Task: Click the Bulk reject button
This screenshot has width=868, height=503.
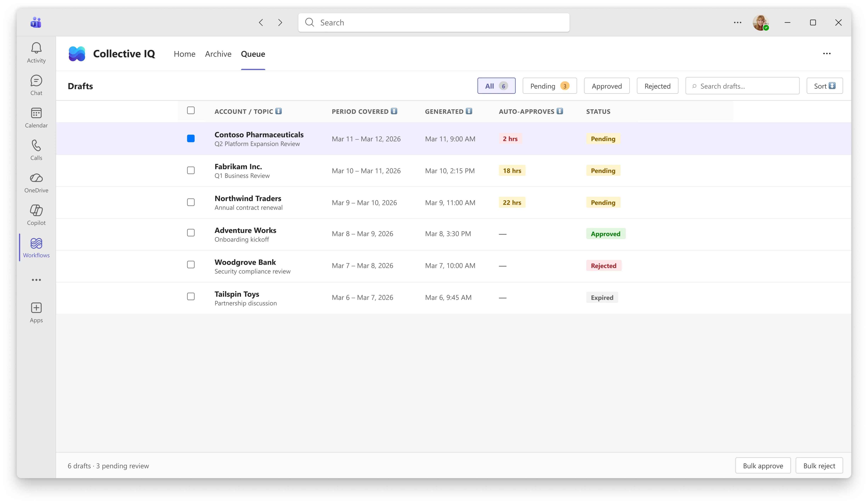Action: 819,466
